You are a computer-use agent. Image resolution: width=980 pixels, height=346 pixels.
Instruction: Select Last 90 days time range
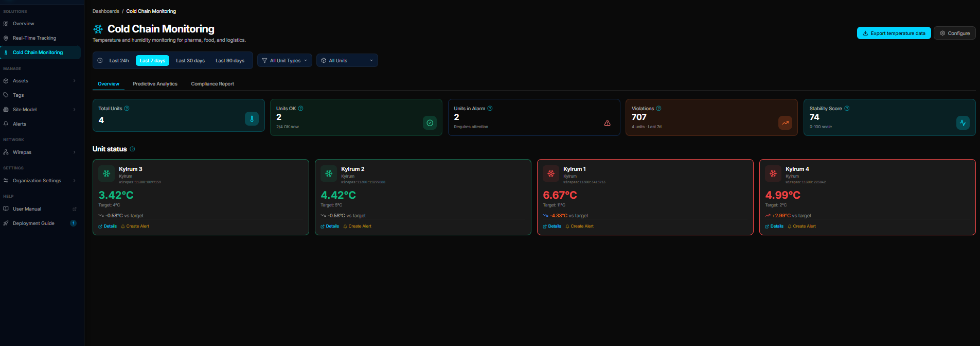[x=230, y=61]
